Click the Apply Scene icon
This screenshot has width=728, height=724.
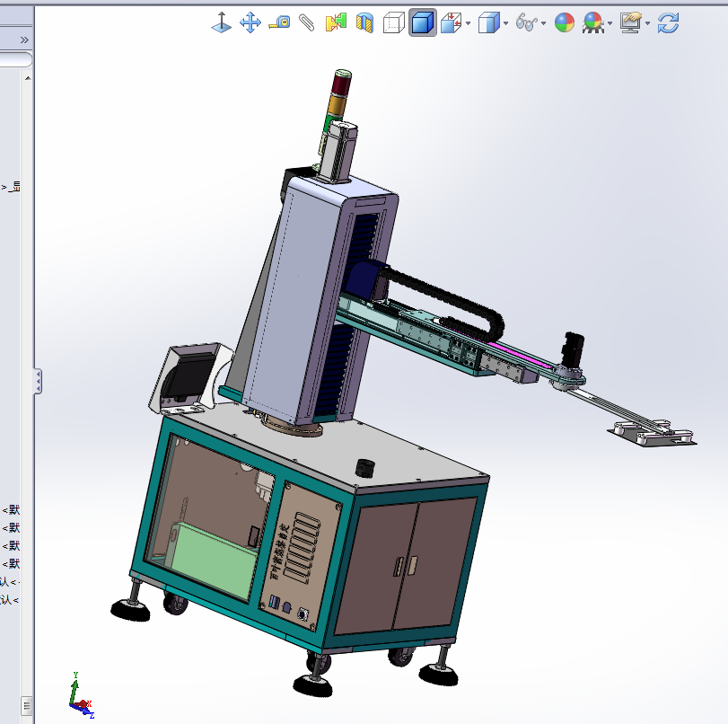click(592, 22)
